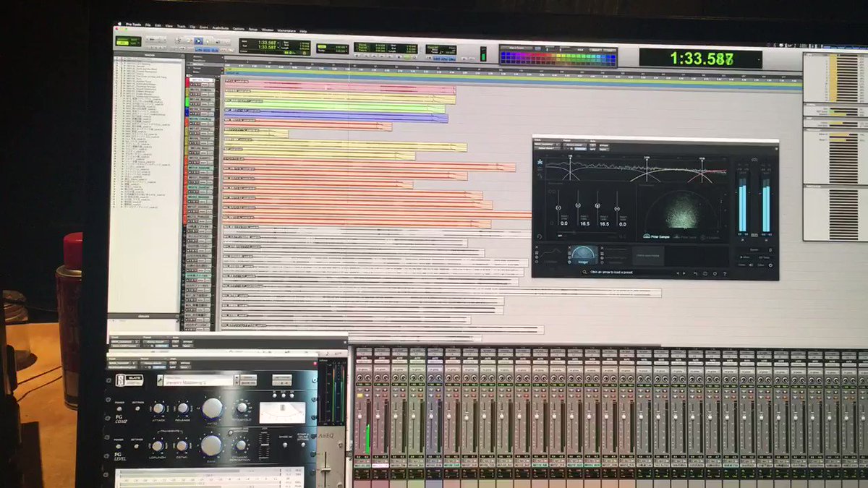Screen dimensions: 868x488
Task: Remove the Imager module with its X icon
Action: [569, 248]
